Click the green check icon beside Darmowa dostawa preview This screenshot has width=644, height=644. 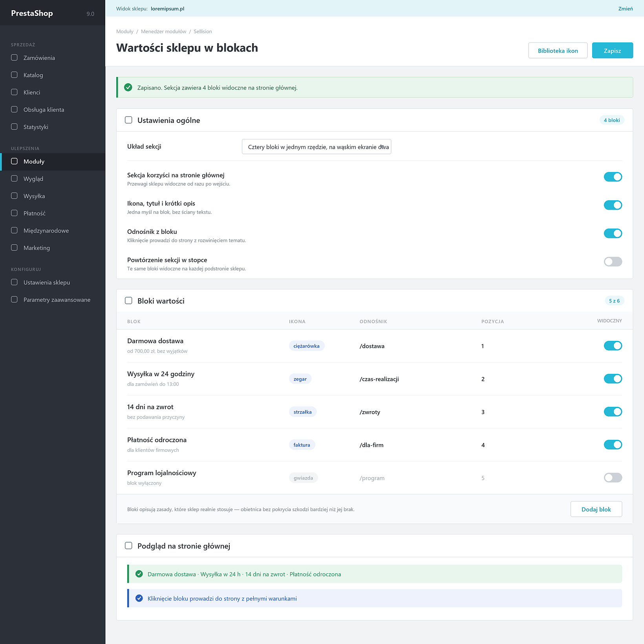pos(139,574)
